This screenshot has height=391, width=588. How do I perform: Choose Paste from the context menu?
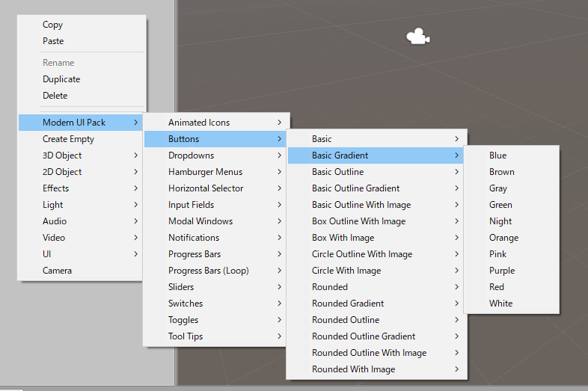pyautogui.click(x=82, y=41)
